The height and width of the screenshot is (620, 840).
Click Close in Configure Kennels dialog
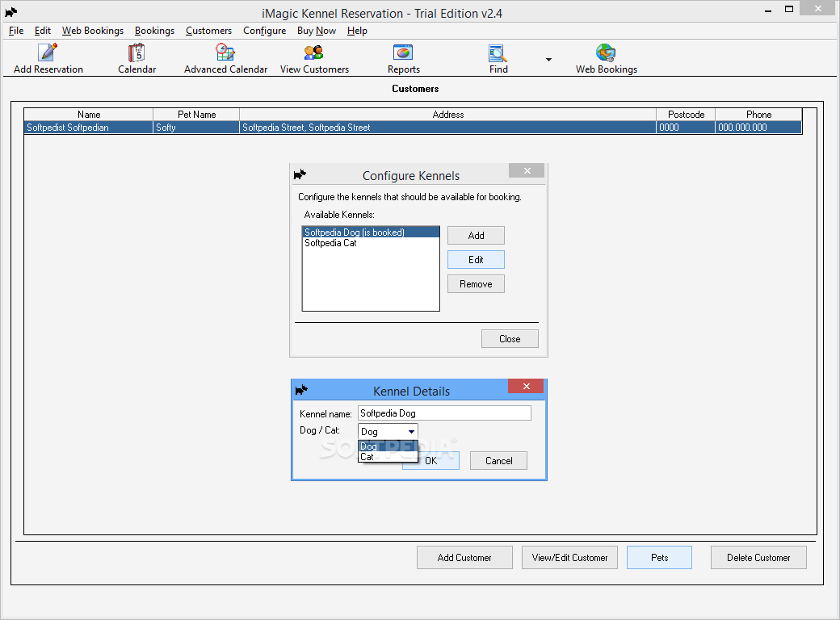point(510,339)
